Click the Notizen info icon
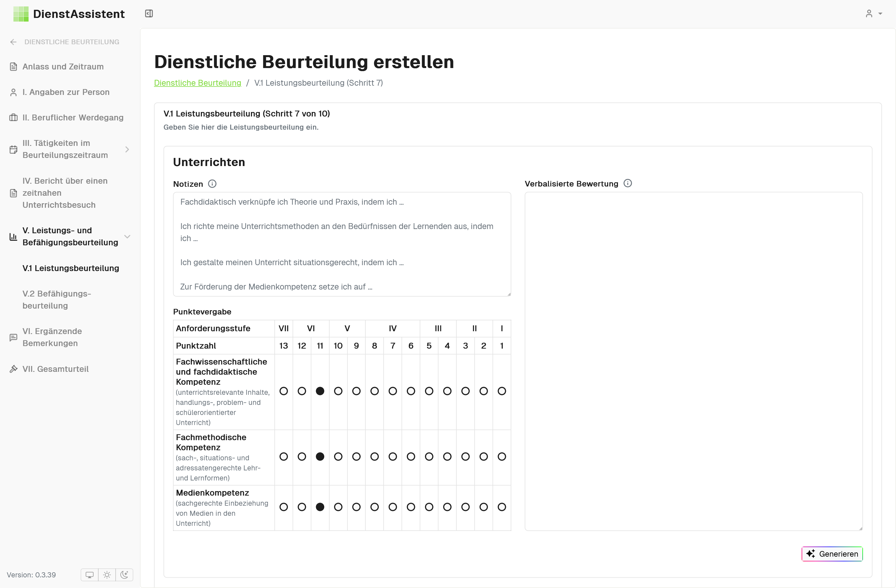 [x=212, y=184]
